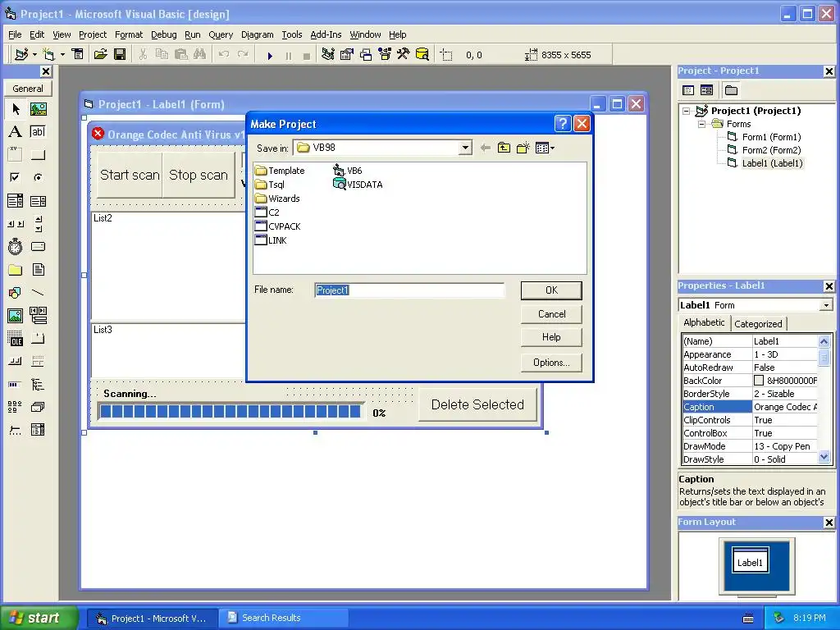Click View Code icon in Project panel
This screenshot has width=840, height=630.
click(x=688, y=90)
